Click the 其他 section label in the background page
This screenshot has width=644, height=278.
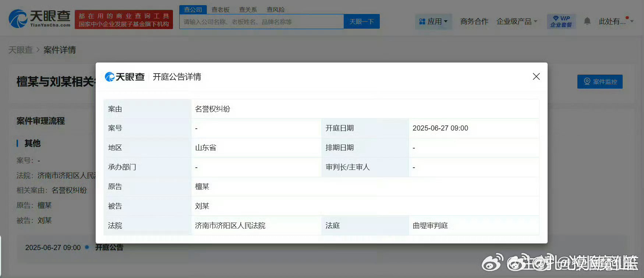point(32,143)
